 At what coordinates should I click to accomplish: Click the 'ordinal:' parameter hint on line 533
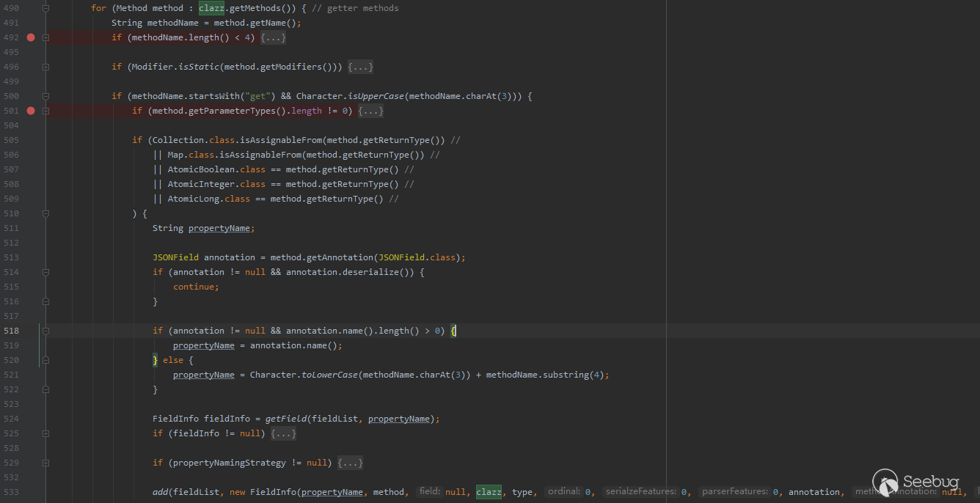point(563,492)
